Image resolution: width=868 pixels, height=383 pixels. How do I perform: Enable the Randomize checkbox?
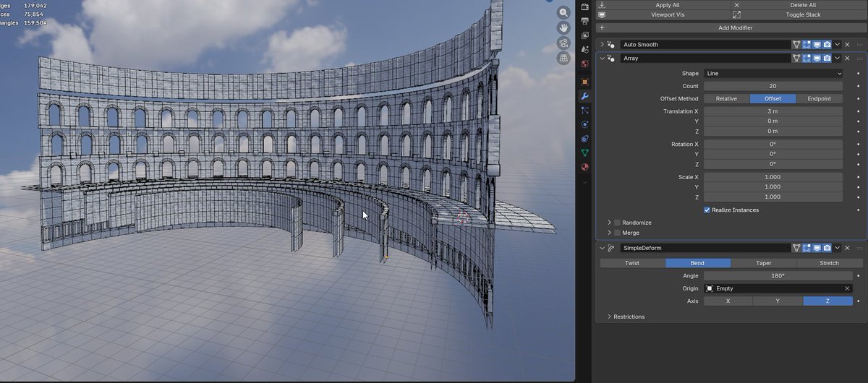pos(617,223)
